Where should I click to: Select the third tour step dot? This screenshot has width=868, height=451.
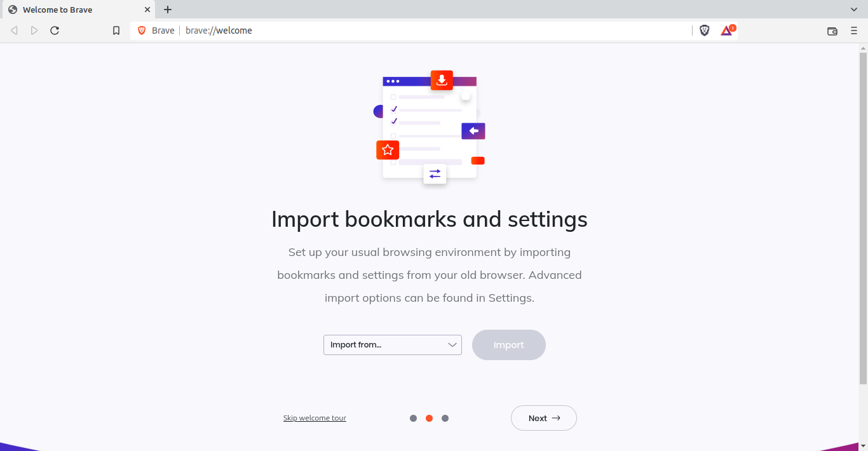pyautogui.click(x=445, y=418)
